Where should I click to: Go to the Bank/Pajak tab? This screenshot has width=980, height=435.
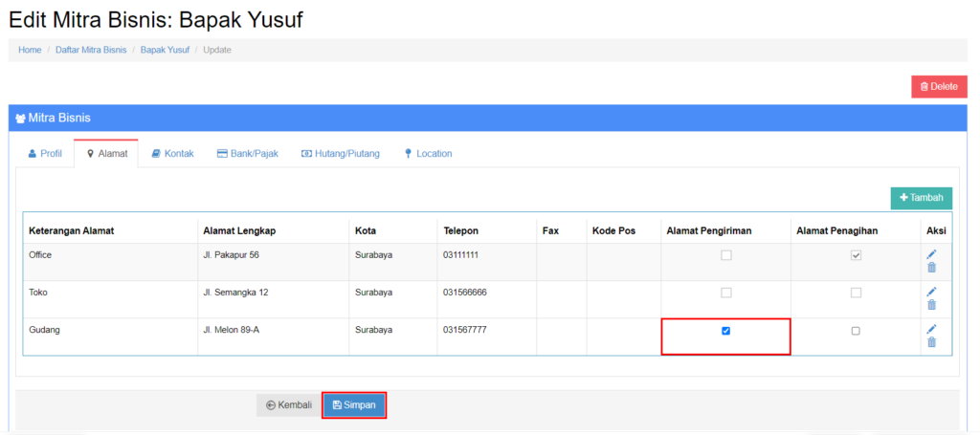pos(247,154)
